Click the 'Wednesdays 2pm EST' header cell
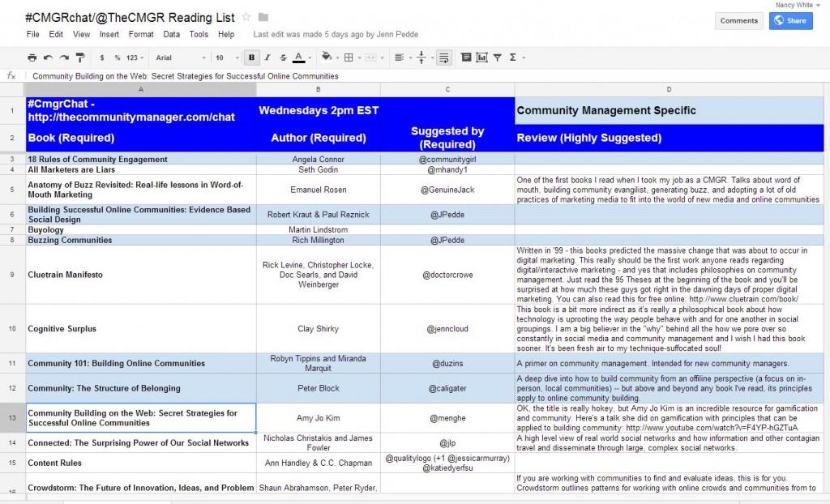Viewport: 830px width, 504px height. [x=318, y=111]
